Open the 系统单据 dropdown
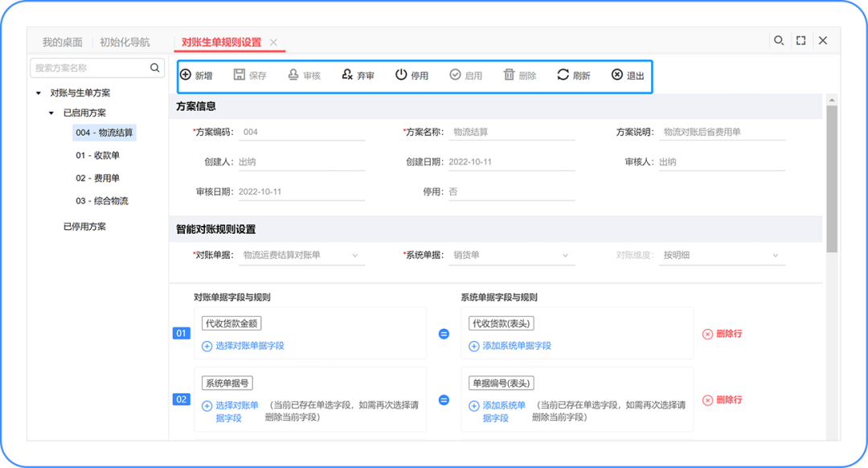This screenshot has width=868, height=468. [511, 256]
